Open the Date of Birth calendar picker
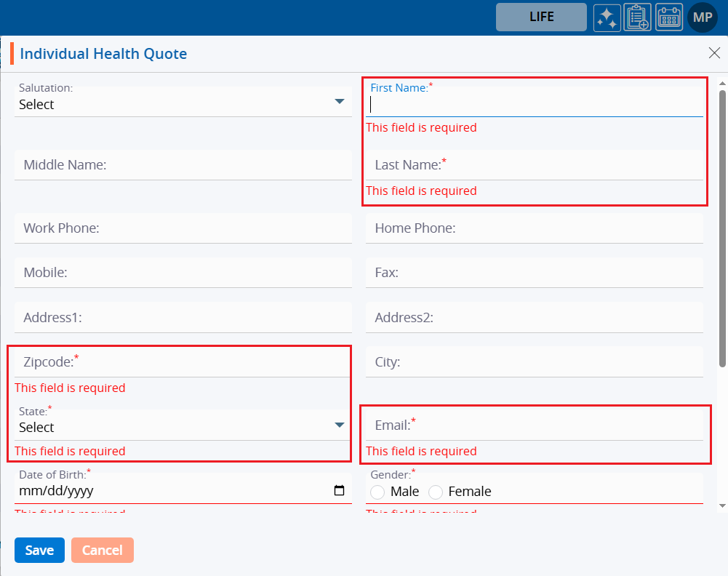 (x=339, y=491)
